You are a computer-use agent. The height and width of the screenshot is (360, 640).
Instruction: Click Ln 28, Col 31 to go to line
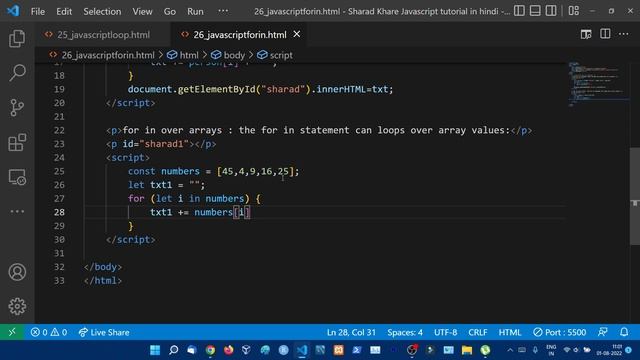[351, 332]
